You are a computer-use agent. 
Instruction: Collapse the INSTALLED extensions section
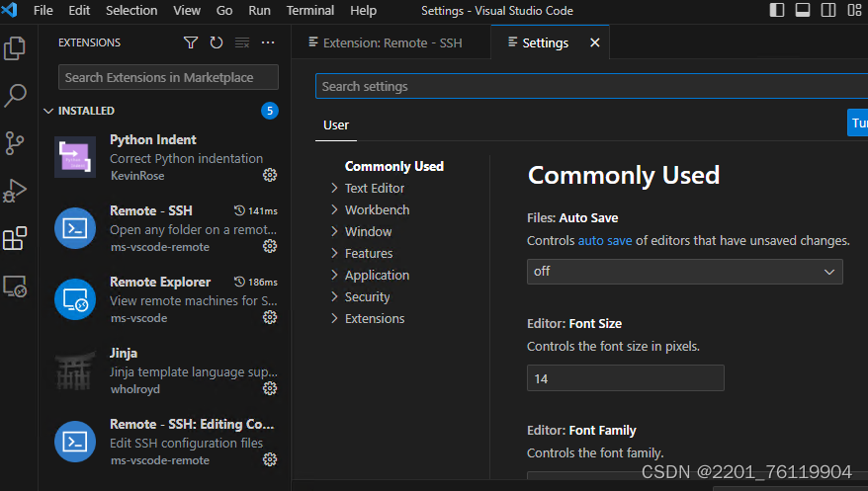point(48,111)
